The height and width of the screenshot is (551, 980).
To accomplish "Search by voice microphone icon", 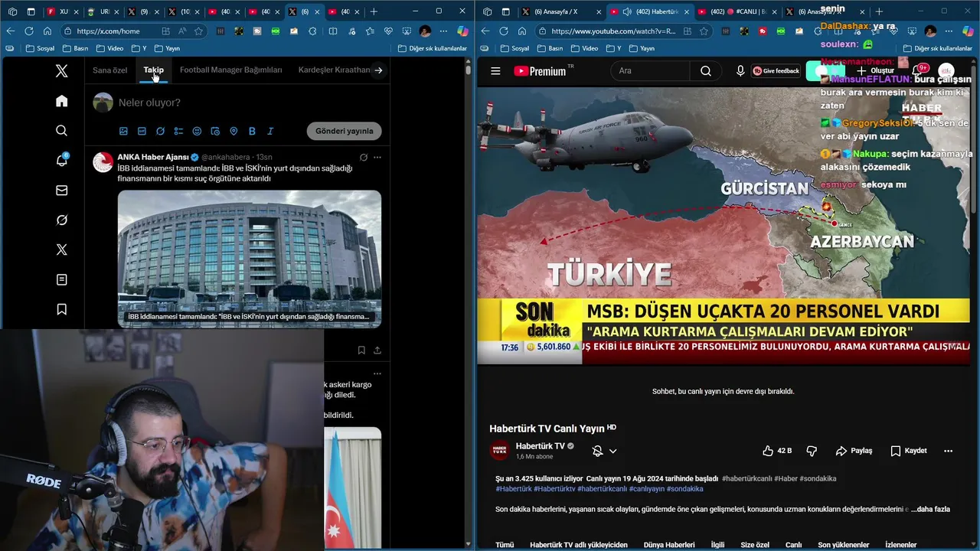I will pos(740,71).
